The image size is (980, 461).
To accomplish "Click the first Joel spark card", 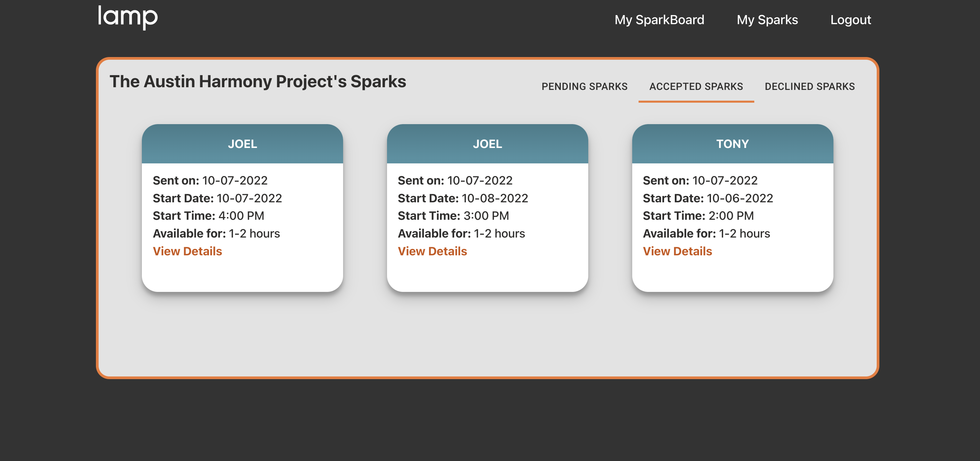I will click(243, 209).
